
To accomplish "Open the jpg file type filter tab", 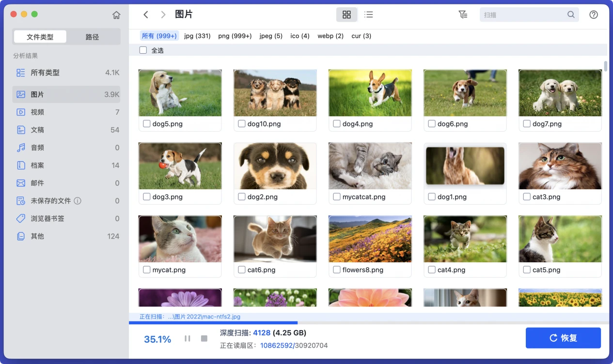I will click(x=197, y=35).
